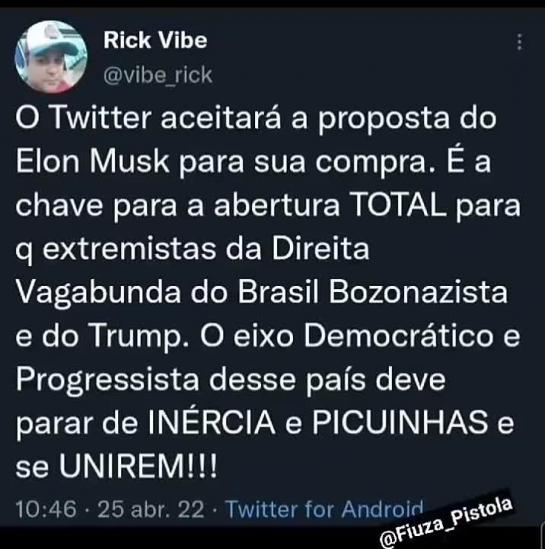Screen dimensions: 545x549
Task: Click the word PICUINHAS in the tweet
Action: tap(400, 422)
